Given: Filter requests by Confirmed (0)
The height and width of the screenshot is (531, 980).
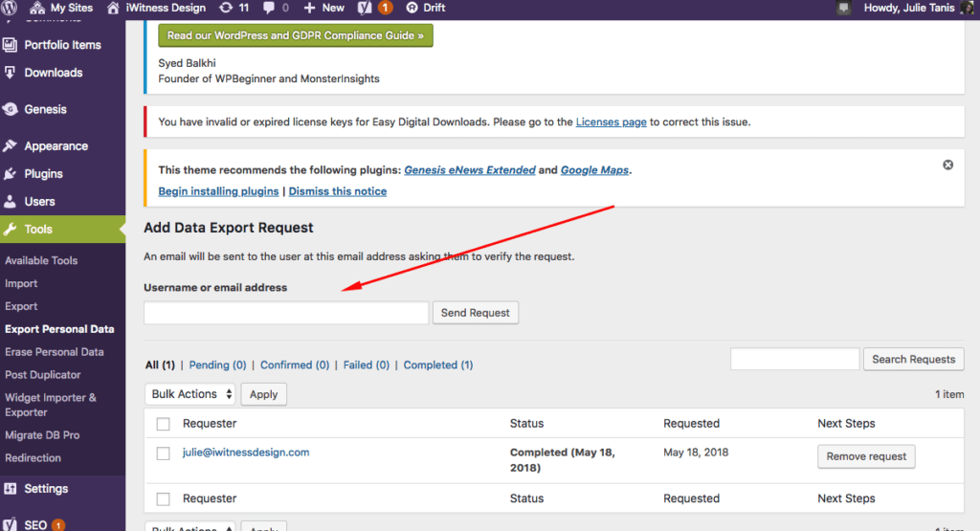Looking at the screenshot, I should click(x=295, y=365).
